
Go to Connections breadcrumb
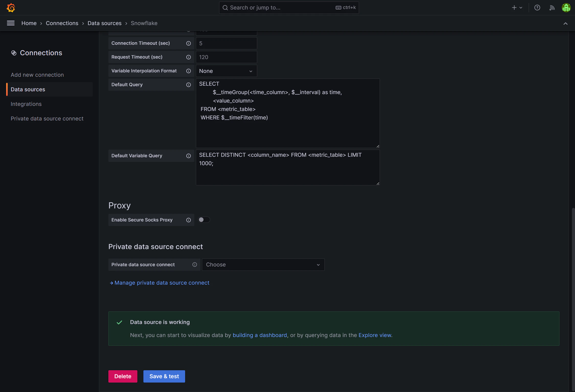[62, 23]
